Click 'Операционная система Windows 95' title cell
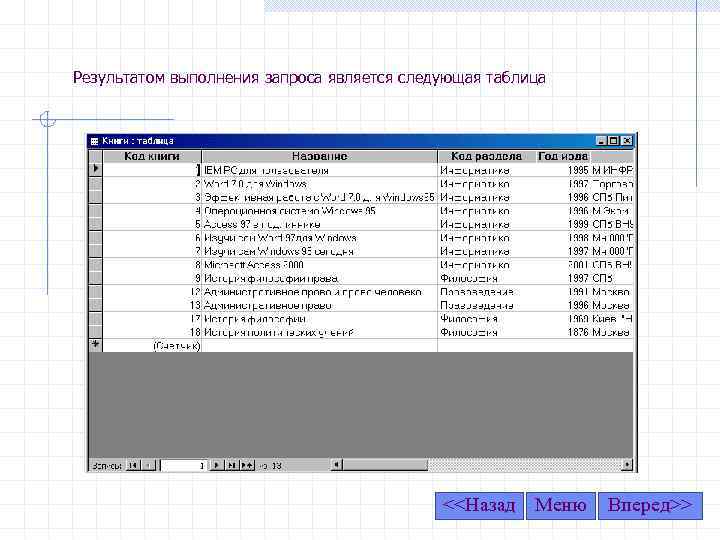Screen dimensions: 720x540 coord(320,211)
